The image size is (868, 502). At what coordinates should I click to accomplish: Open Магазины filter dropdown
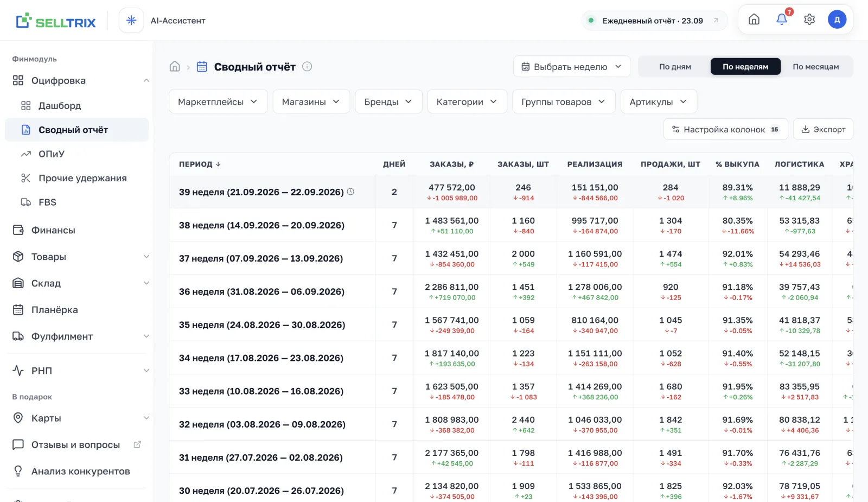(x=311, y=101)
